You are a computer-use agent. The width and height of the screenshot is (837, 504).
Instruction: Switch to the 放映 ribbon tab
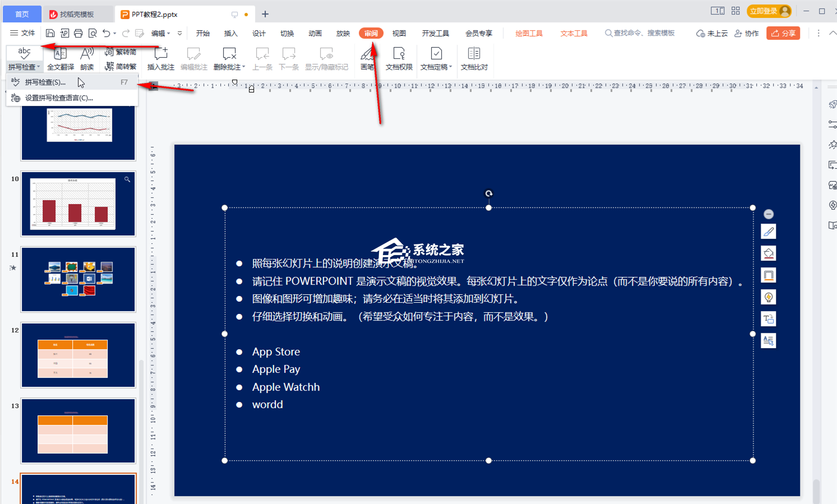343,34
